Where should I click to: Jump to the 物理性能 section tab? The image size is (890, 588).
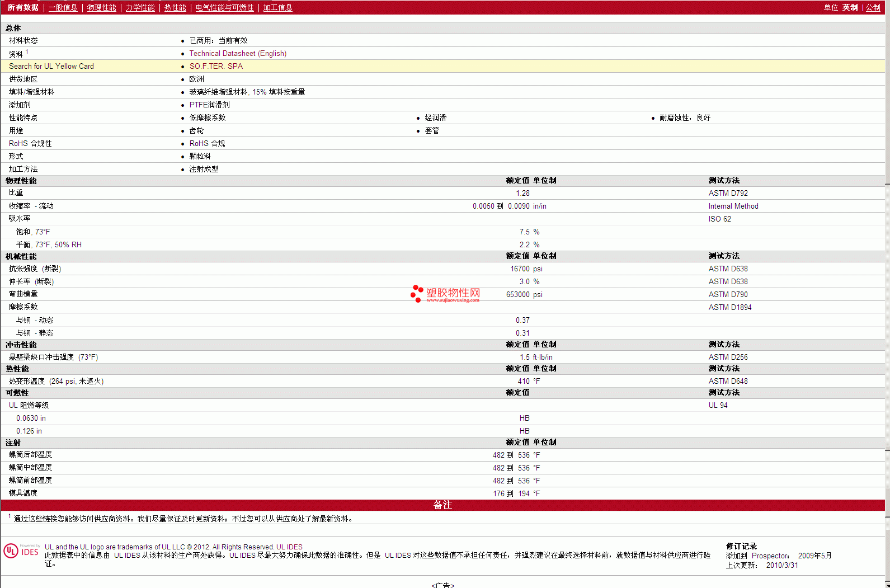[101, 7]
